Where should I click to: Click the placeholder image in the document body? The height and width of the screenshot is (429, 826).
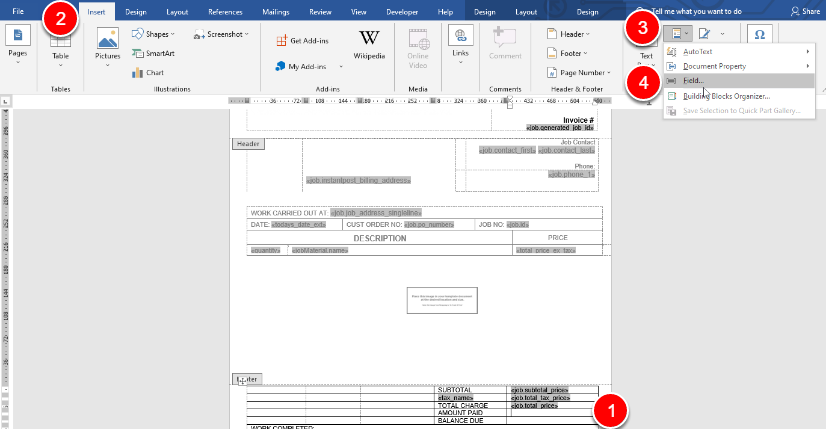coord(442,300)
